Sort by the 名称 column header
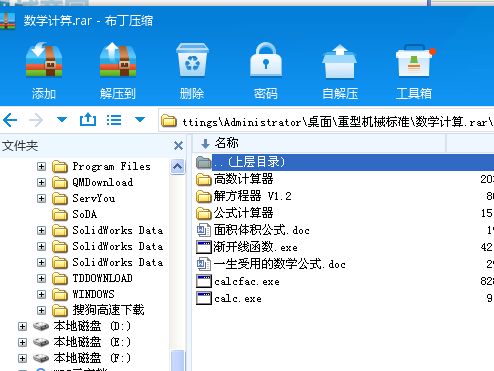This screenshot has width=494, height=371. (319, 144)
